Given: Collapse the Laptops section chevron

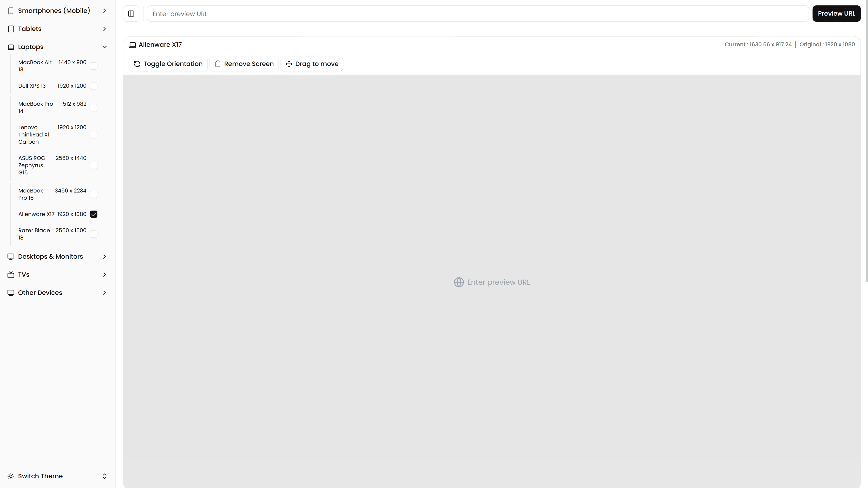Looking at the screenshot, I should 105,47.
